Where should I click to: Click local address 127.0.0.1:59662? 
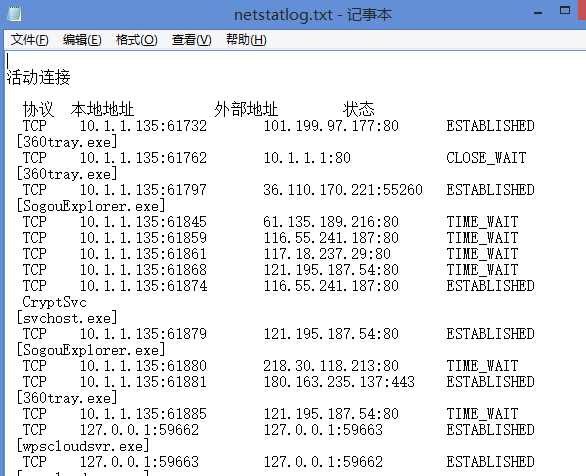coord(139,430)
